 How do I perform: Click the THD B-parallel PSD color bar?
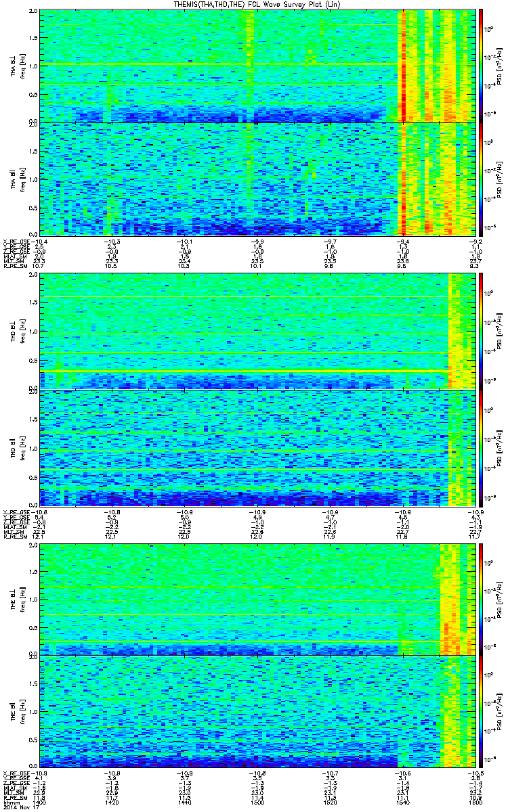[482, 448]
